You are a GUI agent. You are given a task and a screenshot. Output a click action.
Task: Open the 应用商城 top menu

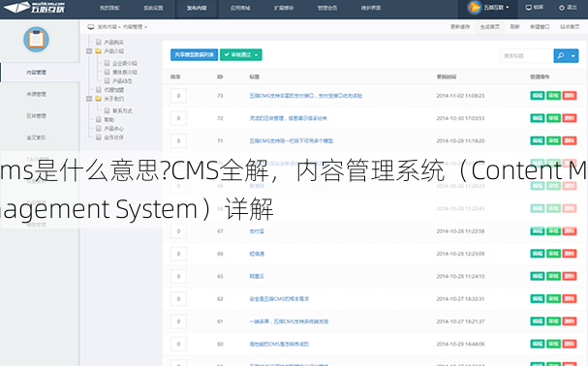[x=240, y=8]
